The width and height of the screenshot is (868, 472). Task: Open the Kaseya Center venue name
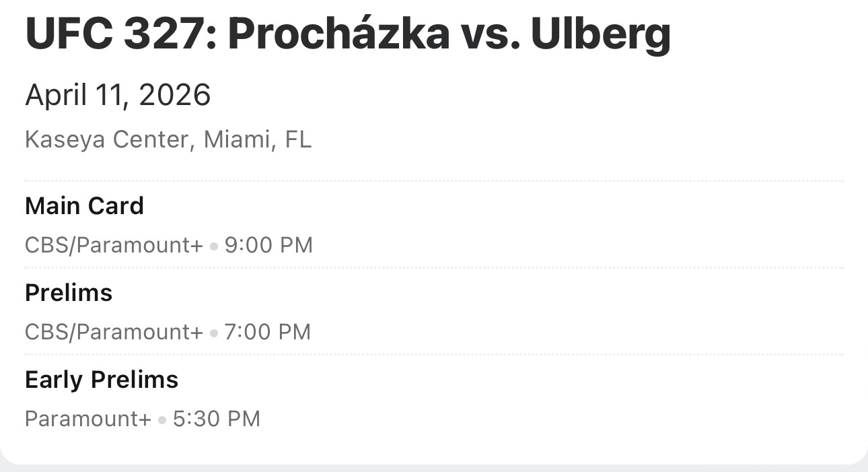coord(106,139)
